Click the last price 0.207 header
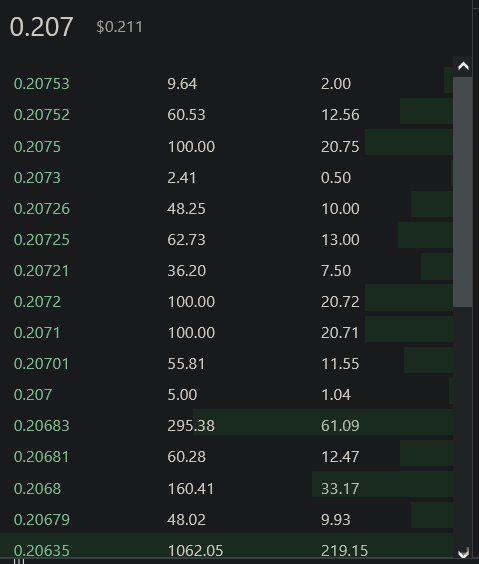Image resolution: width=479 pixels, height=564 pixels. (41, 27)
